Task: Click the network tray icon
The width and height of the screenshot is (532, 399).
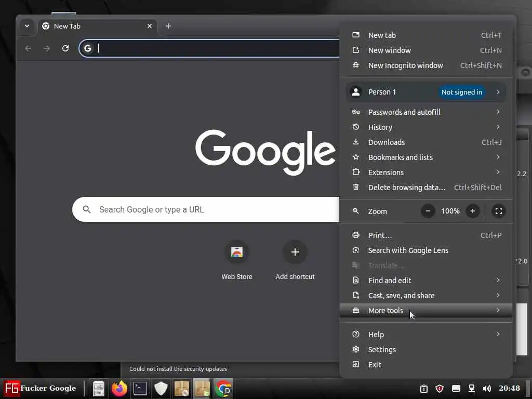Action: click(472, 389)
